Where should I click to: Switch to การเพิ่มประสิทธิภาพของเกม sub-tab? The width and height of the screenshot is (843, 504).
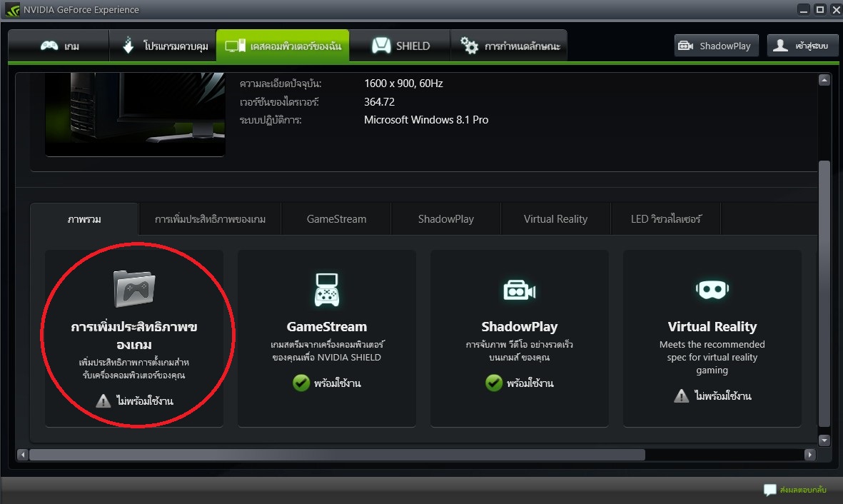click(210, 219)
